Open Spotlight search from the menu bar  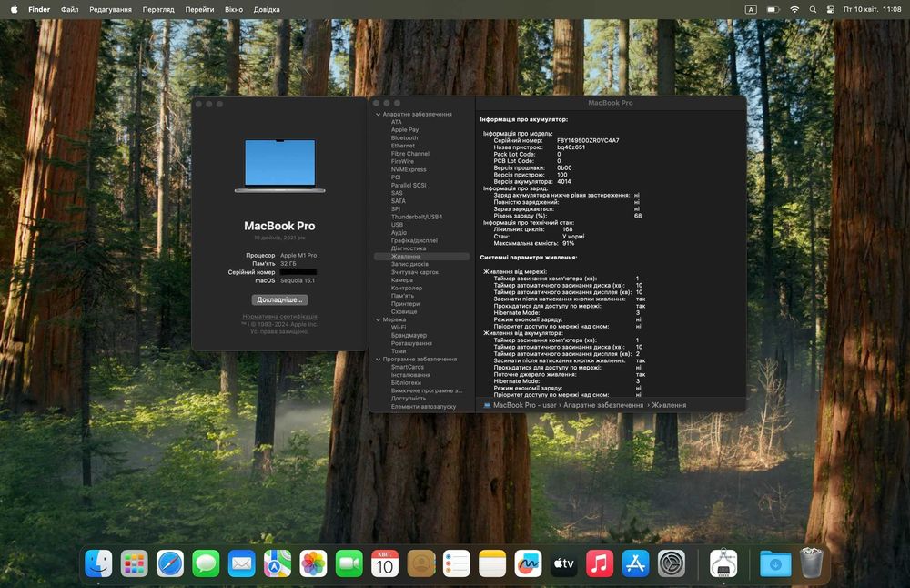[x=813, y=9]
